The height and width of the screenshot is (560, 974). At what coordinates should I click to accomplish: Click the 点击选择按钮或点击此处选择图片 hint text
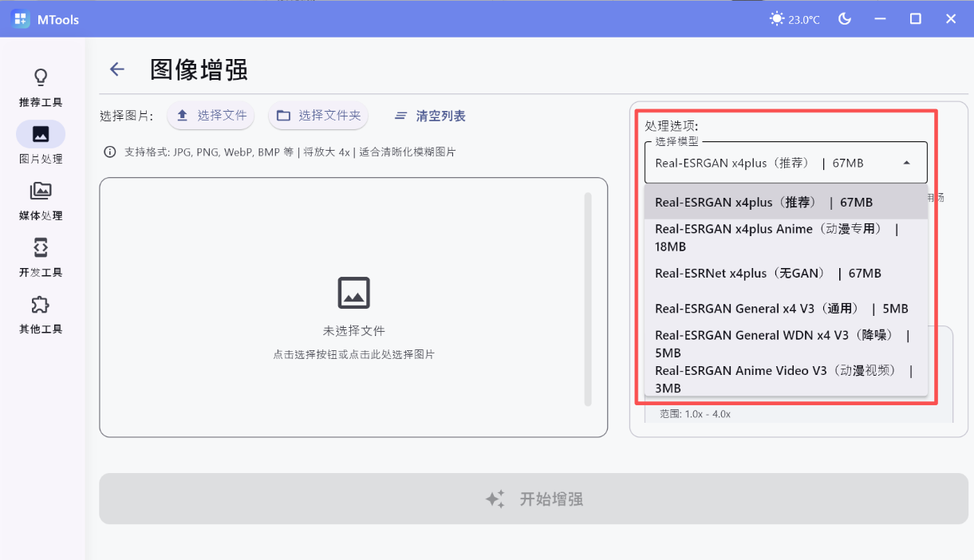(x=353, y=354)
